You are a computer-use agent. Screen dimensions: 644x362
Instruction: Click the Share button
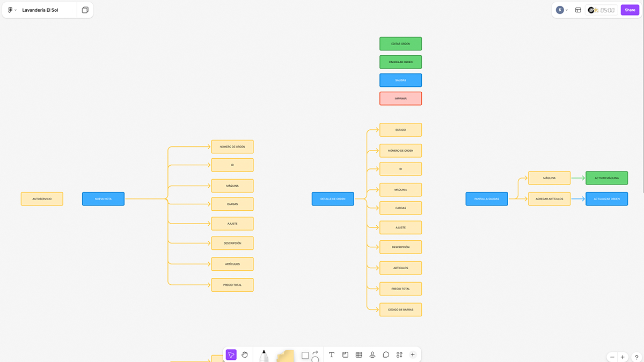click(x=630, y=10)
